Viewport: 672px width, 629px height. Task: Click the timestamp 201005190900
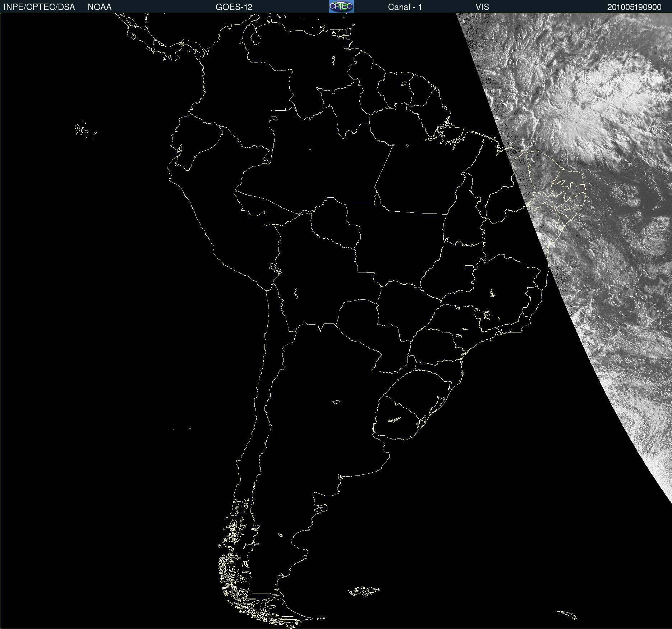(634, 7)
